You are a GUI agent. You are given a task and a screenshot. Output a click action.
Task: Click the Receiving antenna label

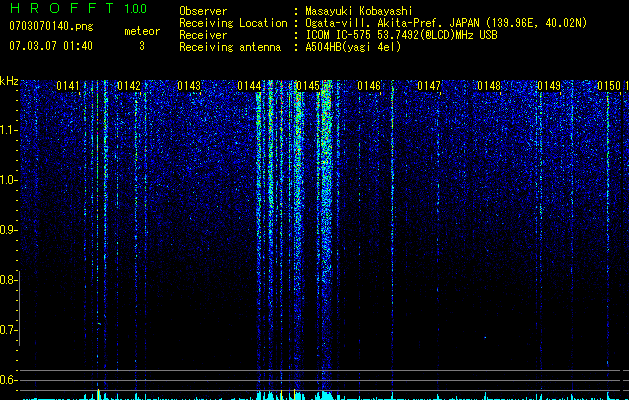(x=230, y=47)
